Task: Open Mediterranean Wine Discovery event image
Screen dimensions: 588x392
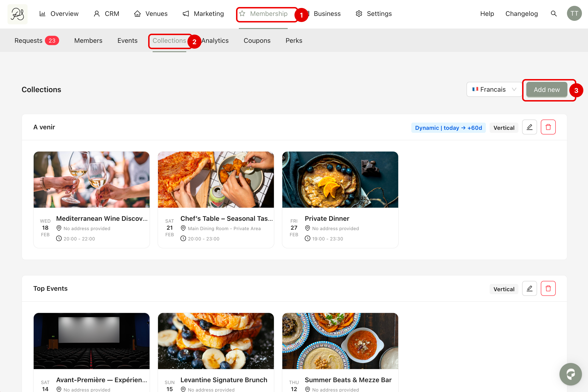Action: click(x=91, y=179)
